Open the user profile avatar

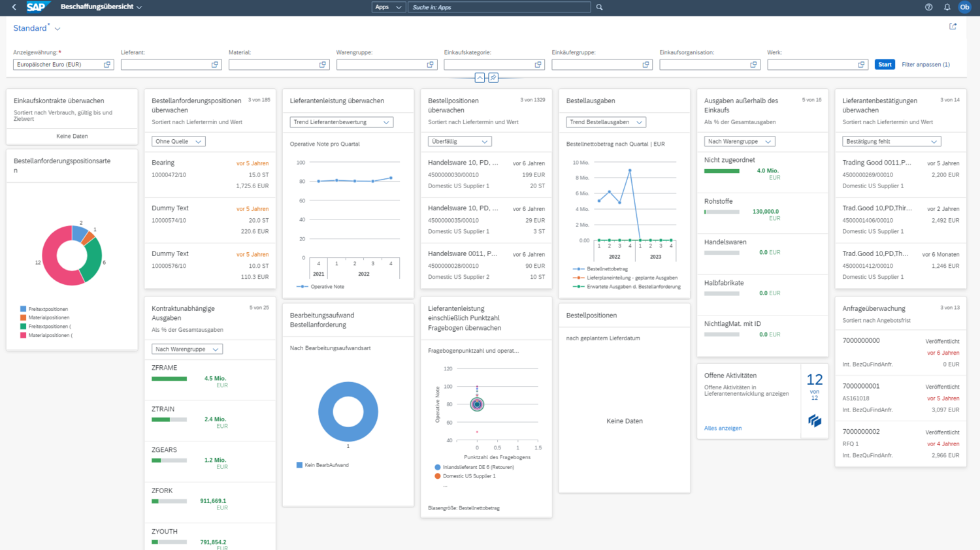(x=964, y=7)
